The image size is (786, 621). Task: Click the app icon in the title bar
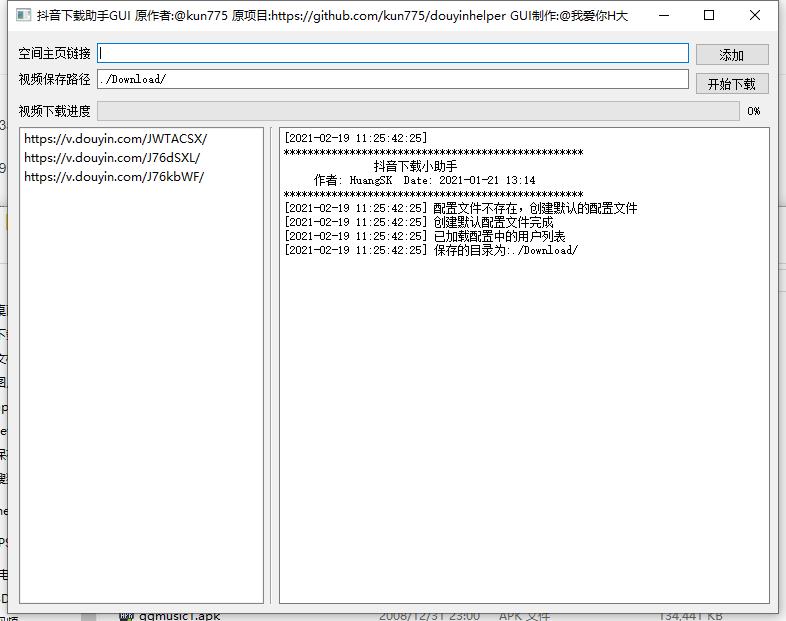pyautogui.click(x=23, y=15)
